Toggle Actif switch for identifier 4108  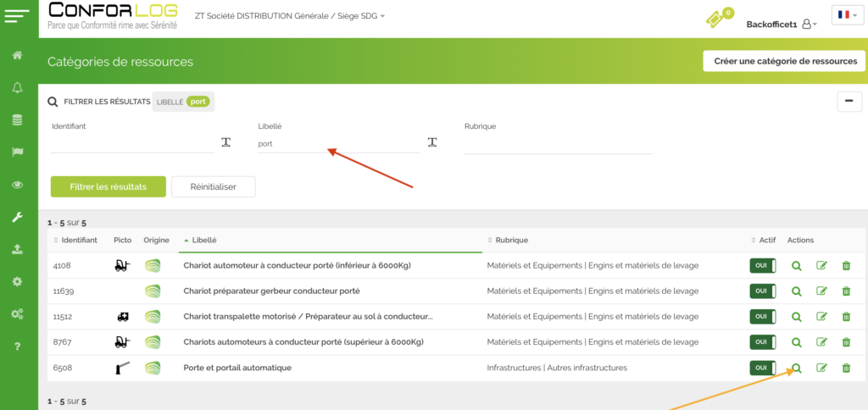[763, 266]
